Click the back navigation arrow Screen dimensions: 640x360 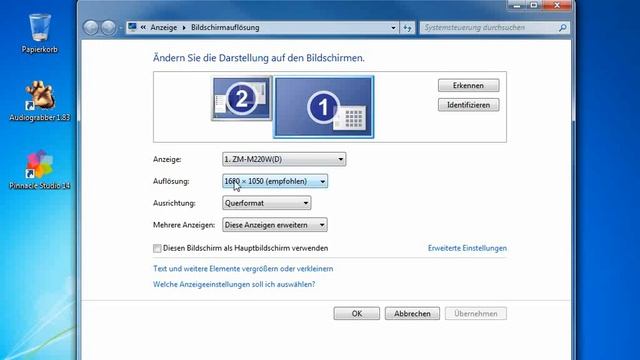(x=91, y=28)
